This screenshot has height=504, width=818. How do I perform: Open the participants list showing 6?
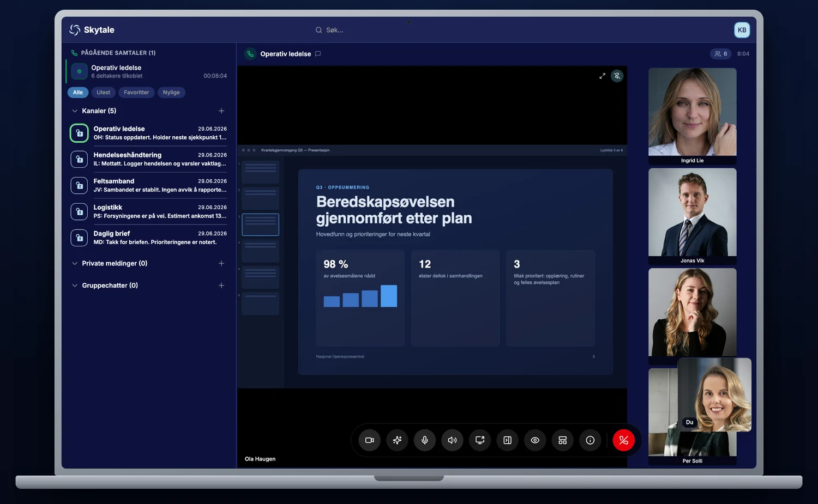(x=721, y=54)
